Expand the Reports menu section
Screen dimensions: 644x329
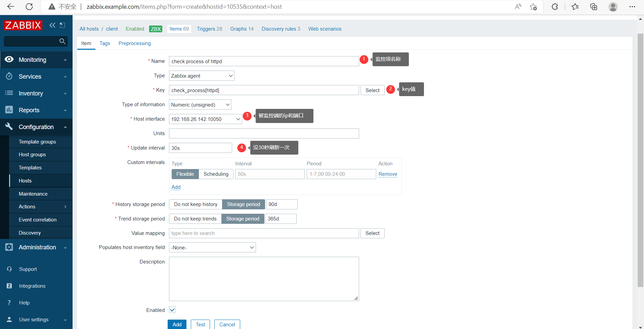coord(36,110)
